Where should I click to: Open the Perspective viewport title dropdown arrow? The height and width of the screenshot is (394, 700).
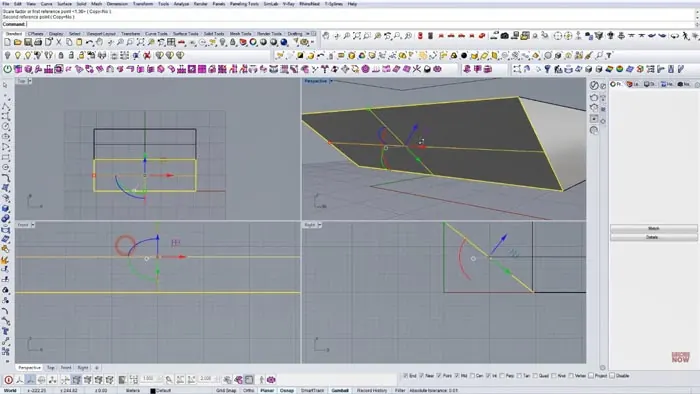(331, 81)
